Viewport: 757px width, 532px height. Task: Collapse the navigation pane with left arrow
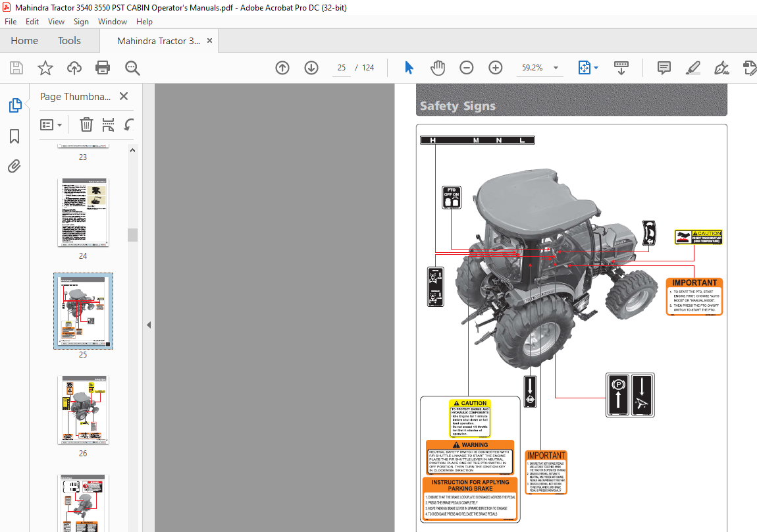[149, 325]
